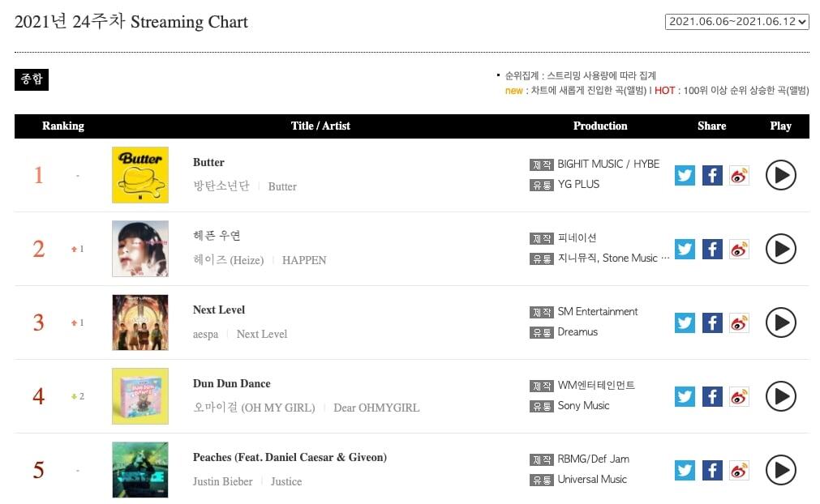Screen dimensions: 820x504
Task: Share Next Level on Facebook
Action: [712, 322]
